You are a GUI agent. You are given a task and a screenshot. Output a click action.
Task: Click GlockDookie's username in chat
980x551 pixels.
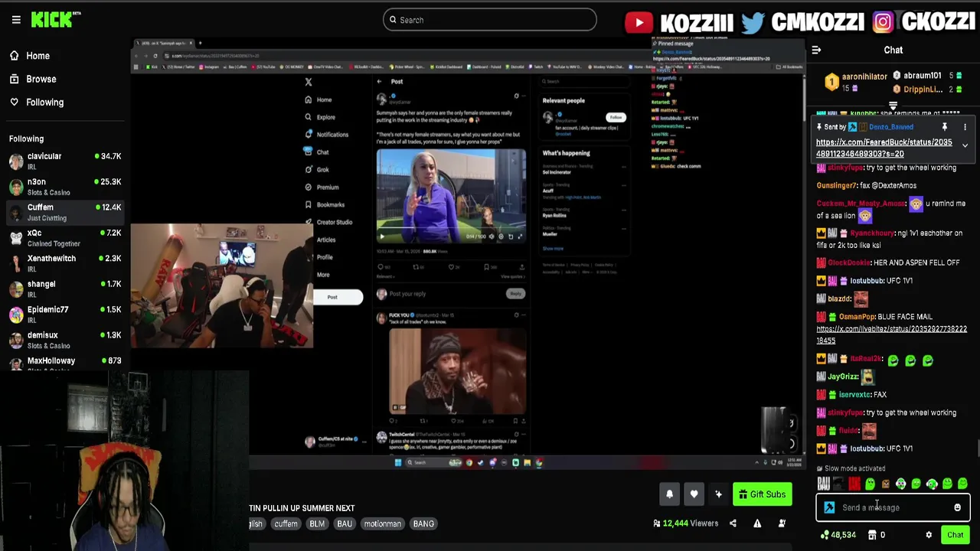[848, 262]
